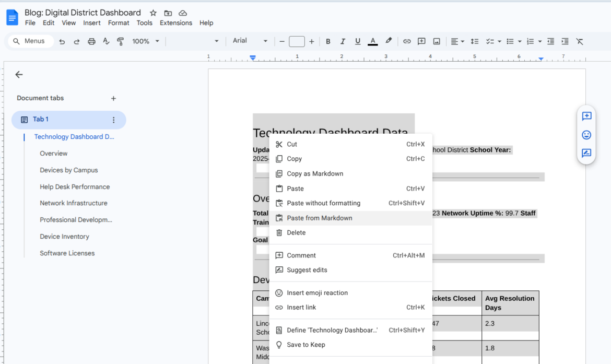Open the checklist options dropdown arrow
Screen dimensions: 611x364
pos(499,41)
